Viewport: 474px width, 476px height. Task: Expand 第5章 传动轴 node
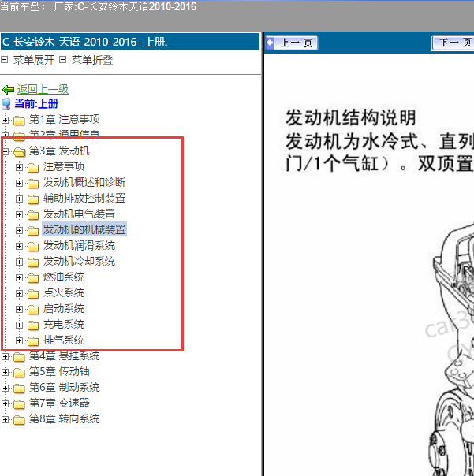coord(5,372)
